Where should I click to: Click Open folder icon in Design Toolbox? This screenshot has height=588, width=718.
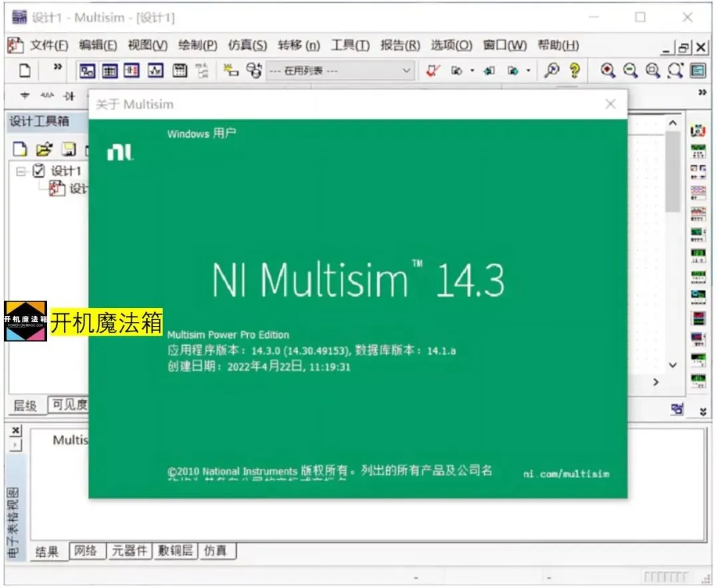[44, 150]
